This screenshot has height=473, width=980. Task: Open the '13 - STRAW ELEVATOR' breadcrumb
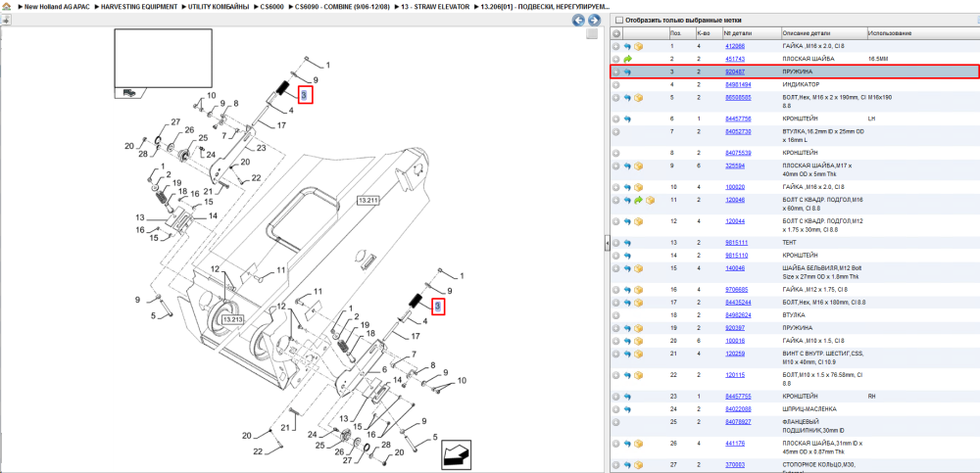(434, 6)
